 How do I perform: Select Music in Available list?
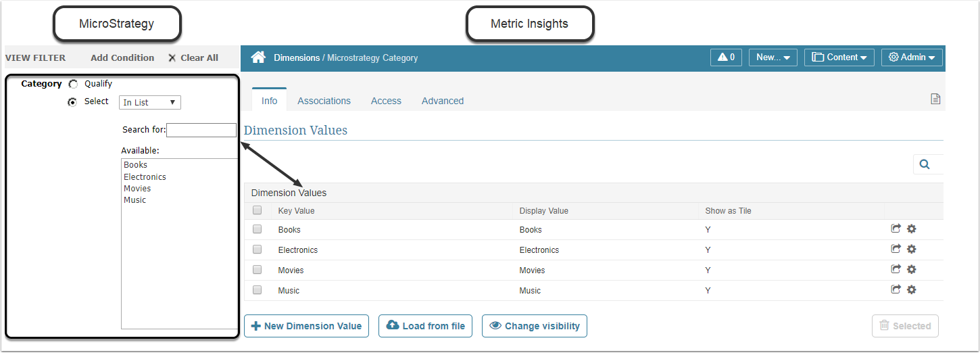(134, 200)
